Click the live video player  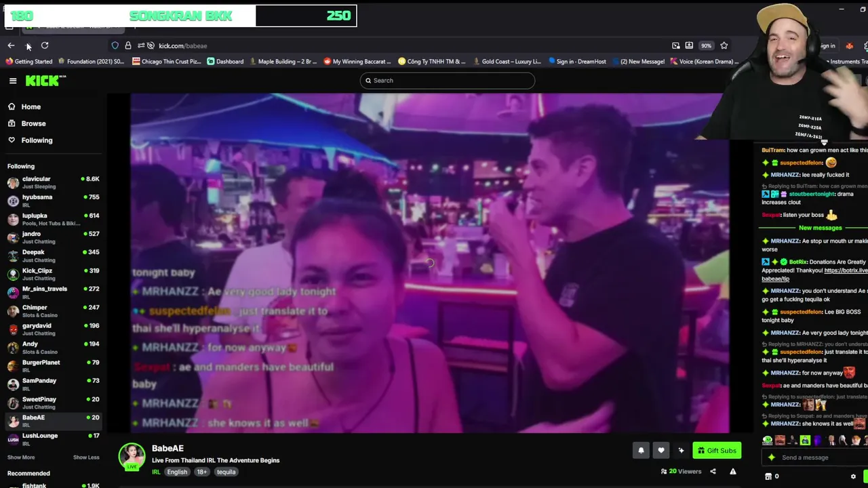click(430, 263)
